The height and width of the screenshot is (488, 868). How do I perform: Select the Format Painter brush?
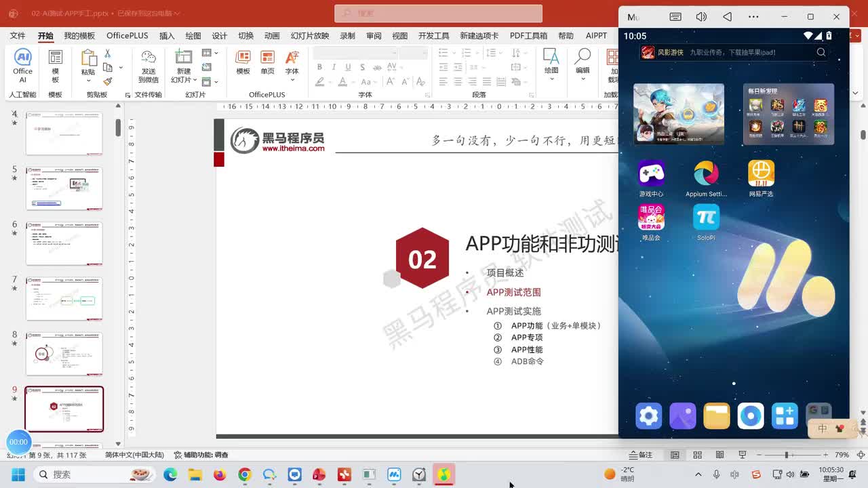pos(107,81)
